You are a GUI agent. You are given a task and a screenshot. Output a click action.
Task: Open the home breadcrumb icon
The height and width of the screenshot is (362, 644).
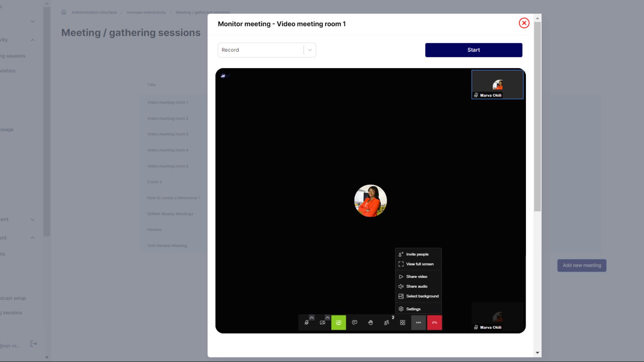tap(64, 12)
